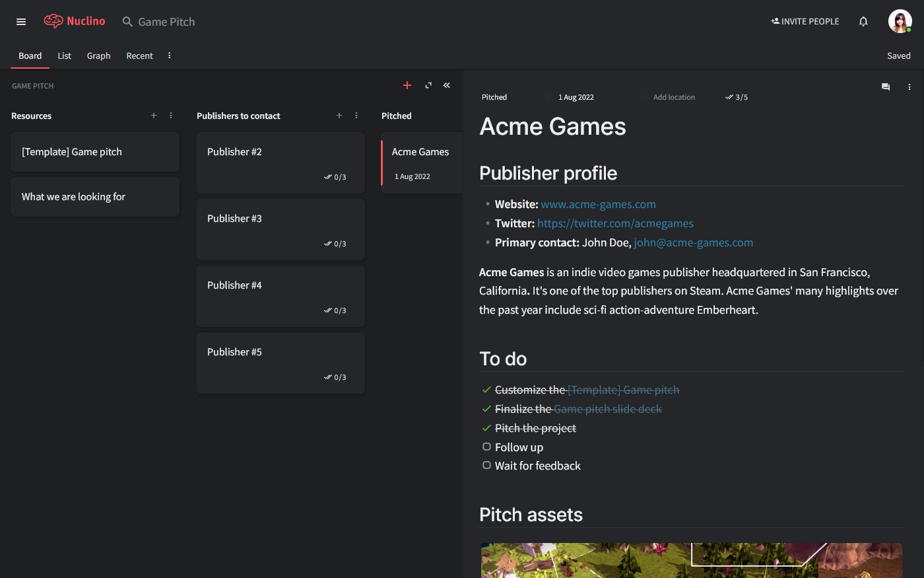The image size is (924, 578).
Task: Switch to the Board tab
Action: click(30, 55)
